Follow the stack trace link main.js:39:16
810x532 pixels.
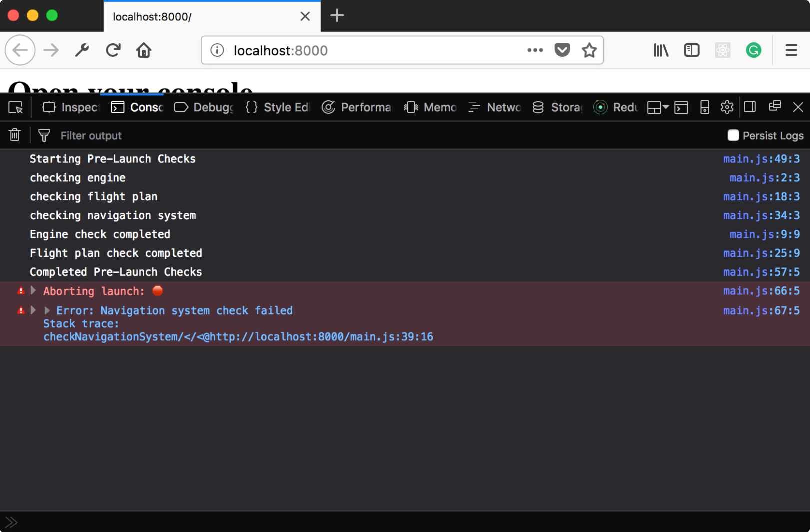point(238,337)
